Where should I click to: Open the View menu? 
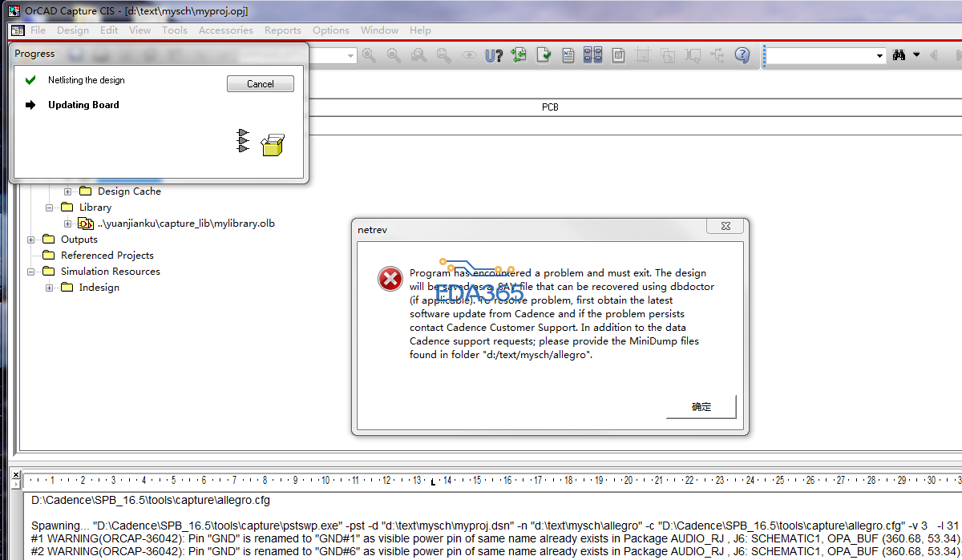coord(140,30)
